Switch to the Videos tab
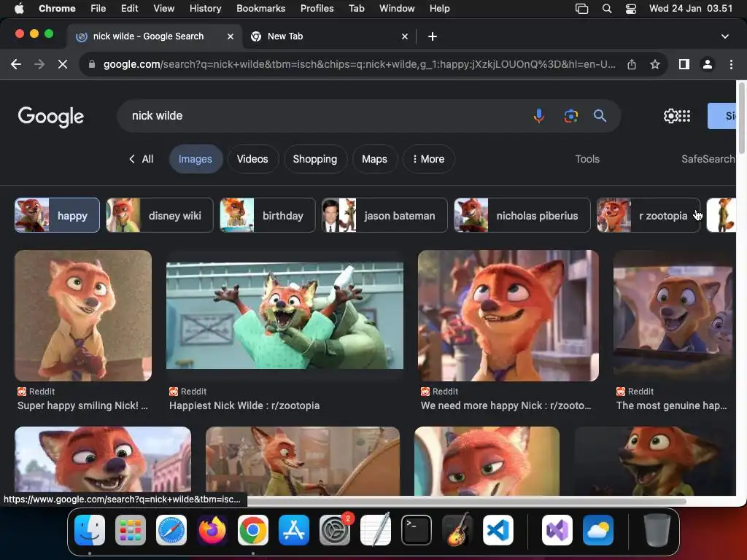Image resolution: width=747 pixels, height=560 pixels. pos(252,159)
